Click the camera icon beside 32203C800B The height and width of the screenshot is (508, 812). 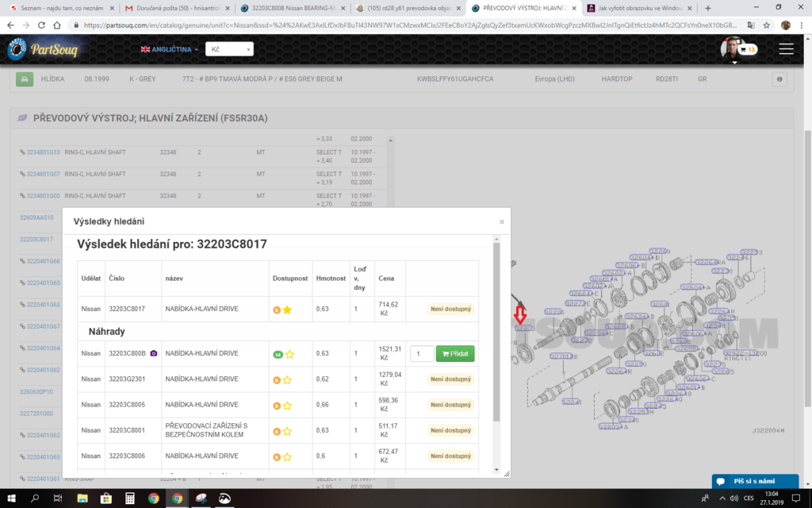153,353
